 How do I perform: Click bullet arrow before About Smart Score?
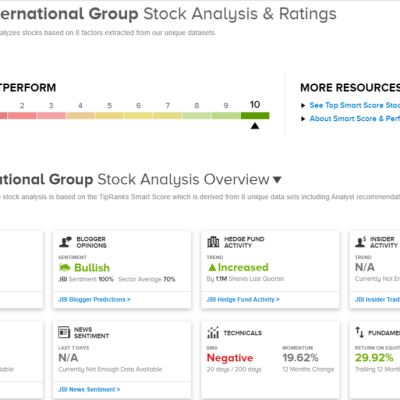click(303, 119)
